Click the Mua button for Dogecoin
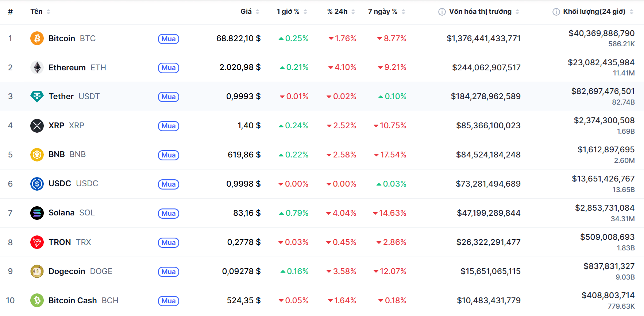Viewport: 644px width, 316px height. coord(169,272)
